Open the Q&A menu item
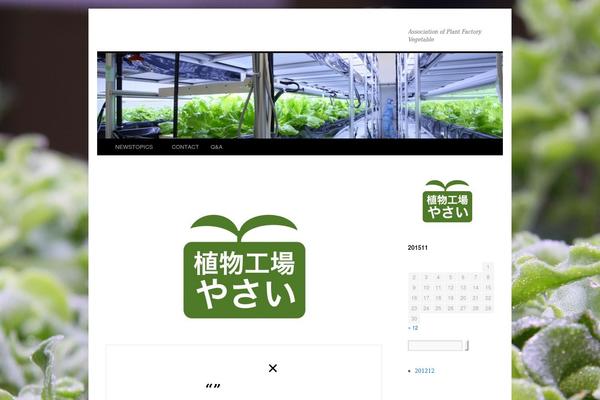600x400 pixels. tap(216, 147)
